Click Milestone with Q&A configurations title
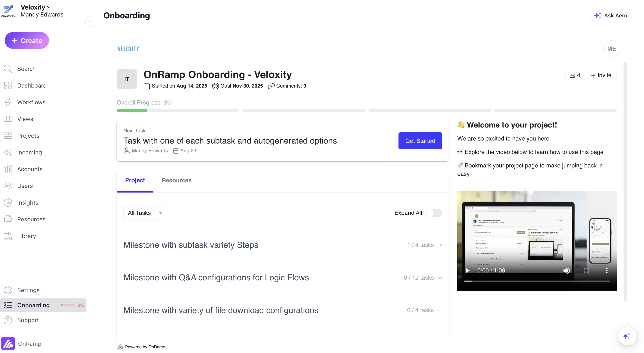 216,278
